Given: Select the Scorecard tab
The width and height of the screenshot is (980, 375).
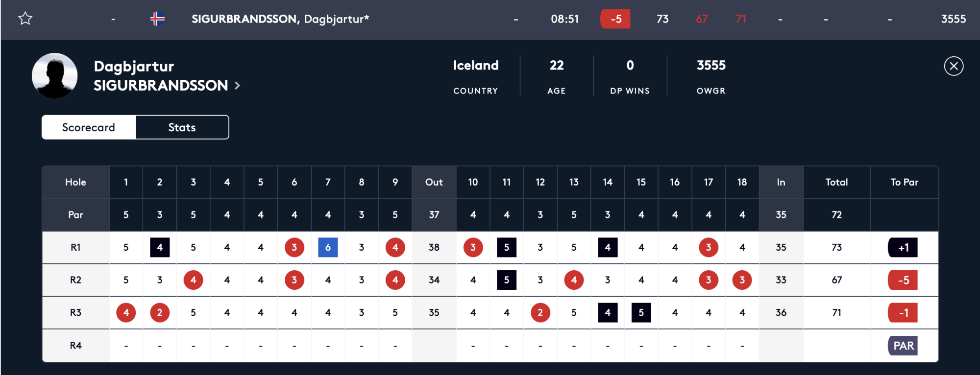Looking at the screenshot, I should pos(89,127).
